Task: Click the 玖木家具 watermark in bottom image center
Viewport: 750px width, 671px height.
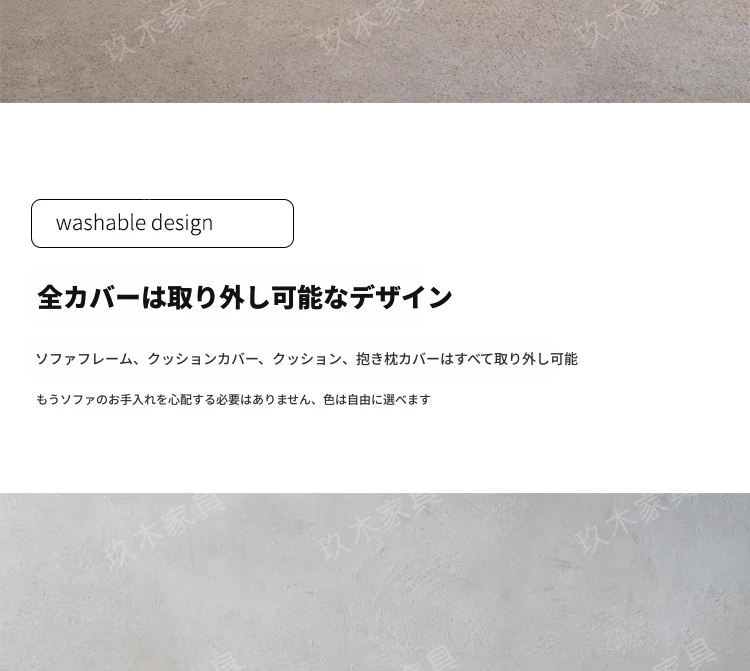Action: (x=365, y=525)
